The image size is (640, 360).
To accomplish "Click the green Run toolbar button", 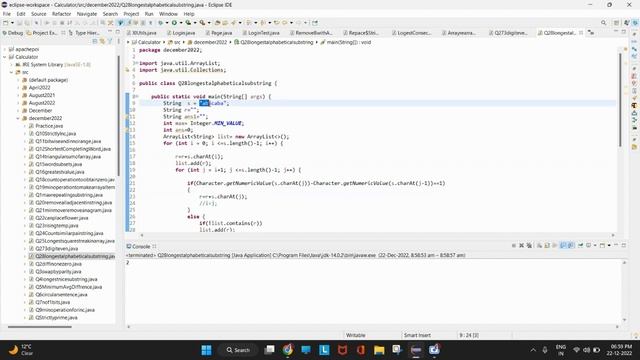I will click(174, 23).
